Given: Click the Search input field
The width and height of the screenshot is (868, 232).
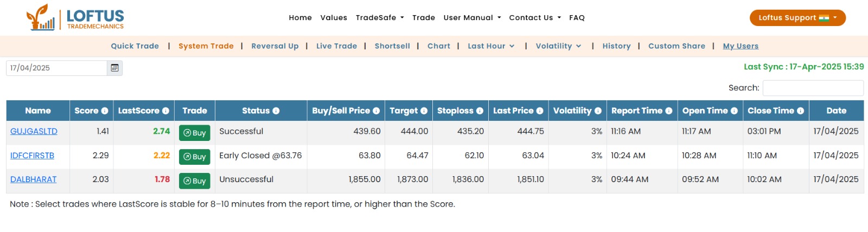Looking at the screenshot, I should coord(813,88).
